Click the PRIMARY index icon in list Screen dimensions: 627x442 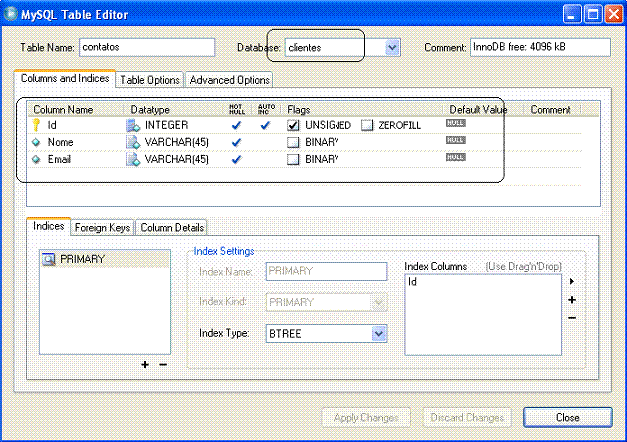coord(49,259)
